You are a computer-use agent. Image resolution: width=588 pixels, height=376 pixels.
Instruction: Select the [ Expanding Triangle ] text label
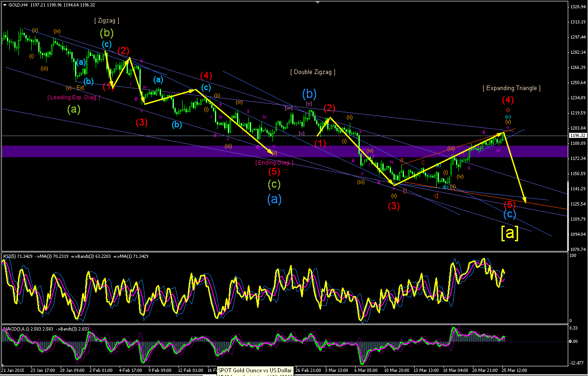point(512,88)
